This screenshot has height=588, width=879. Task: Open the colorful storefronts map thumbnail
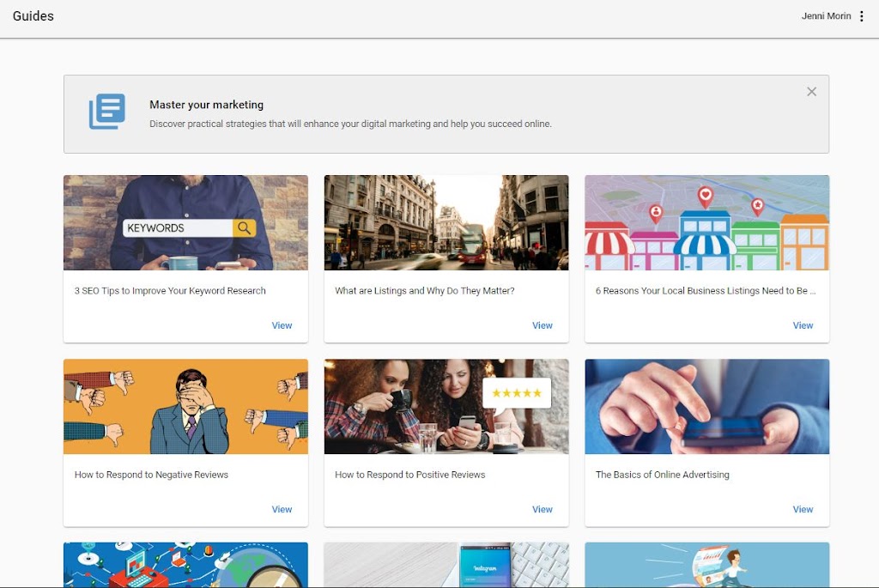[707, 222]
